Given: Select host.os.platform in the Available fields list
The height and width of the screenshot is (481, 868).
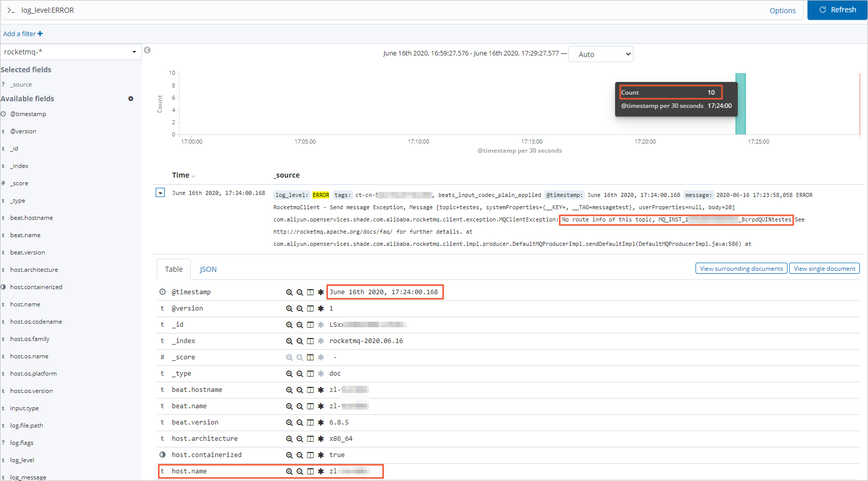Looking at the screenshot, I should [34, 374].
